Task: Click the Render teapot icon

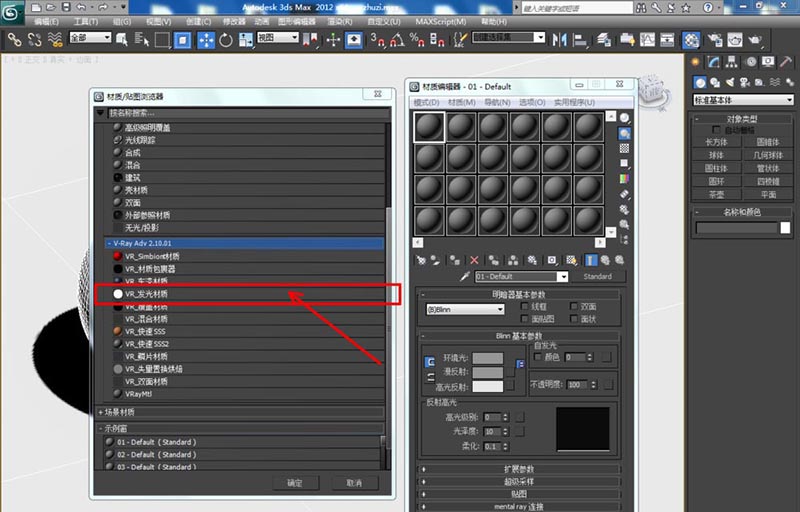Action: 755,40
